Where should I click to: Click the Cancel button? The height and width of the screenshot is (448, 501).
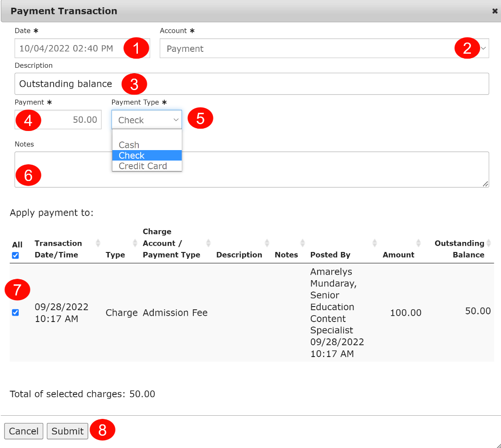[x=24, y=431]
